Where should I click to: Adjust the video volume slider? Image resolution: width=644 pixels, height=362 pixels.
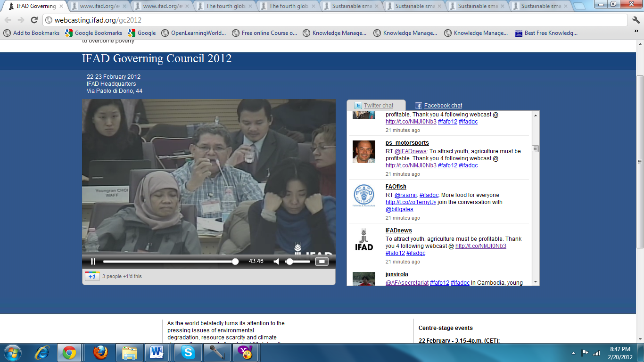298,262
